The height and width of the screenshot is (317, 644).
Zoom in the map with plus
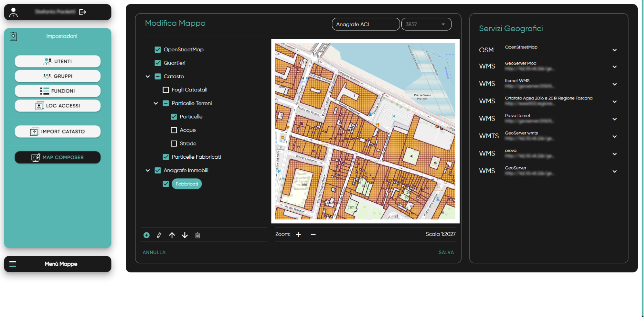[298, 235]
